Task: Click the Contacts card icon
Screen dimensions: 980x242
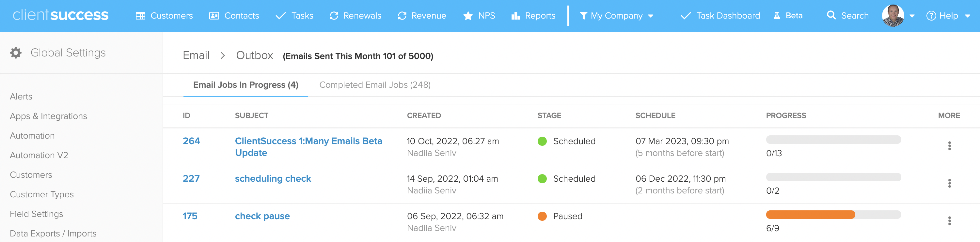Action: (214, 16)
